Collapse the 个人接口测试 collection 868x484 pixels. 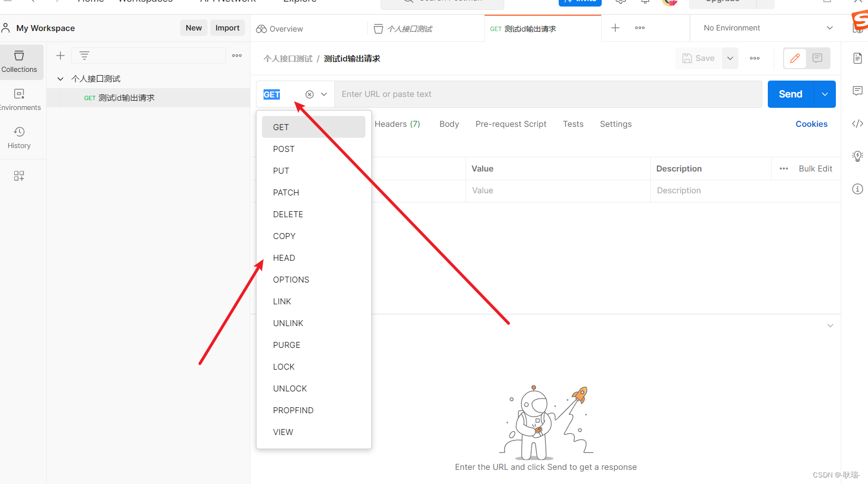60,79
